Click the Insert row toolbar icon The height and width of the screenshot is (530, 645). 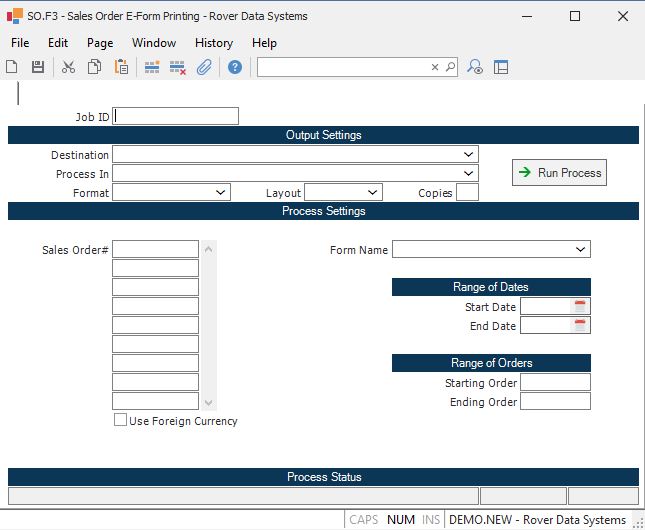(152, 67)
